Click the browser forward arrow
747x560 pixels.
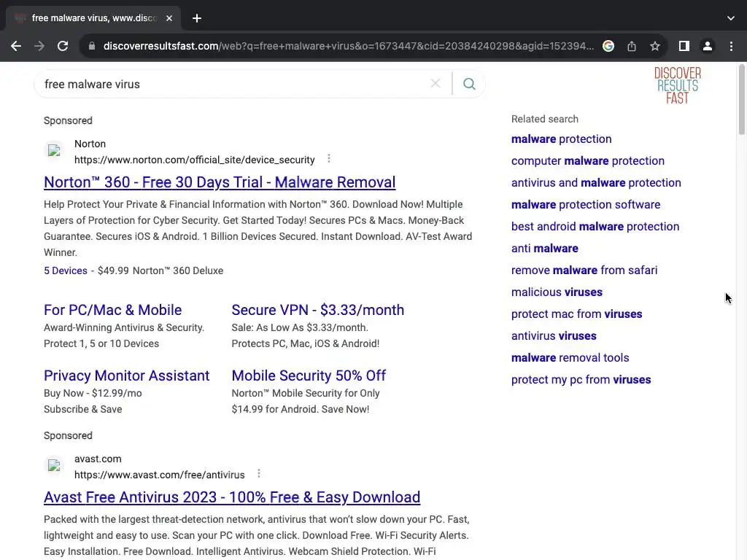(39, 46)
